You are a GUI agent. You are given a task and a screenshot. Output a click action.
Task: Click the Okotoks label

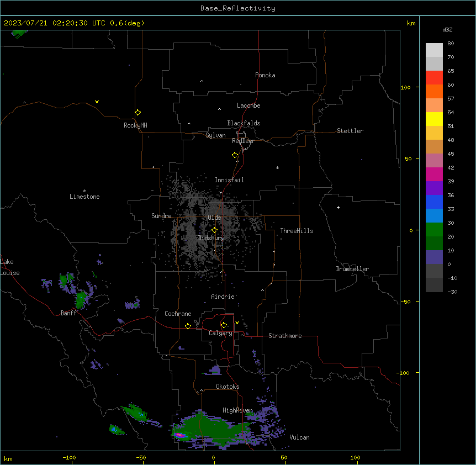click(x=228, y=387)
